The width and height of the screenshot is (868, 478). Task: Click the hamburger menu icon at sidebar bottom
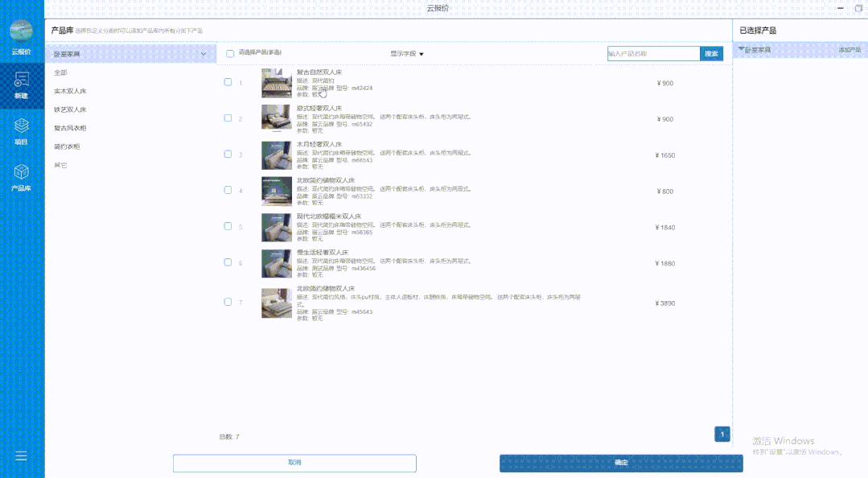21,455
